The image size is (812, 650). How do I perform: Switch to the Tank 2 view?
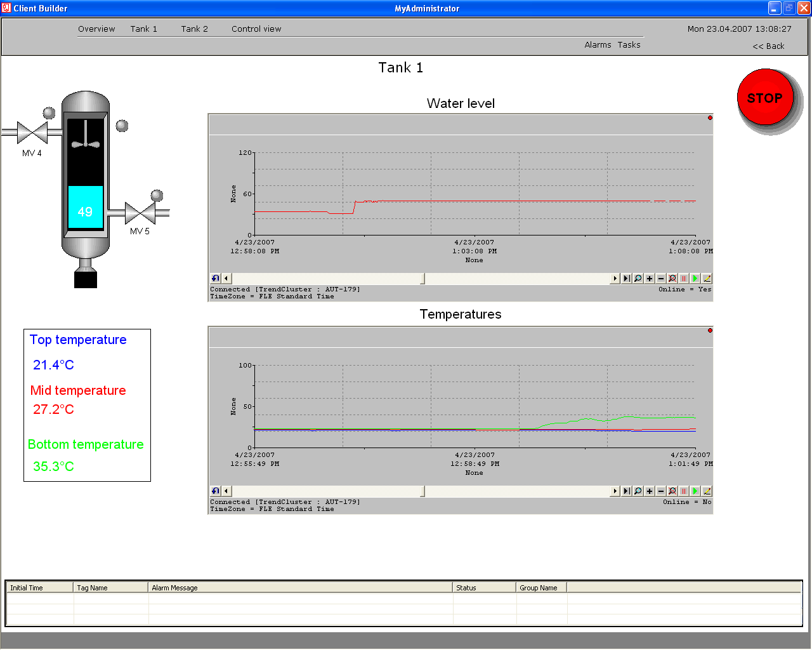click(x=194, y=29)
